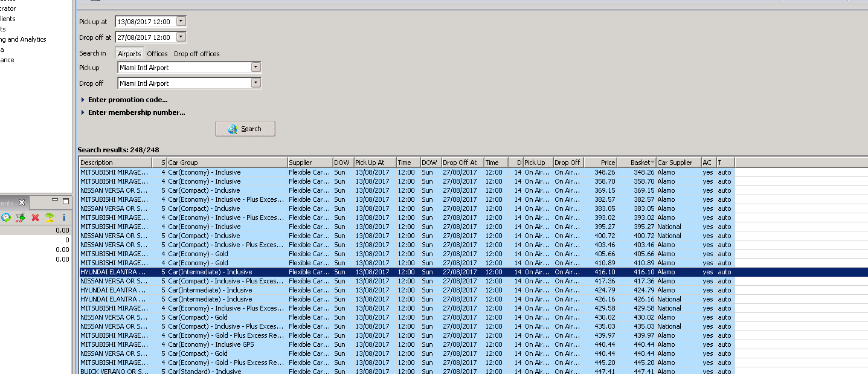This screenshot has height=374, width=868.
Task: Sort by the Drop Off At column header
Action: pos(462,163)
